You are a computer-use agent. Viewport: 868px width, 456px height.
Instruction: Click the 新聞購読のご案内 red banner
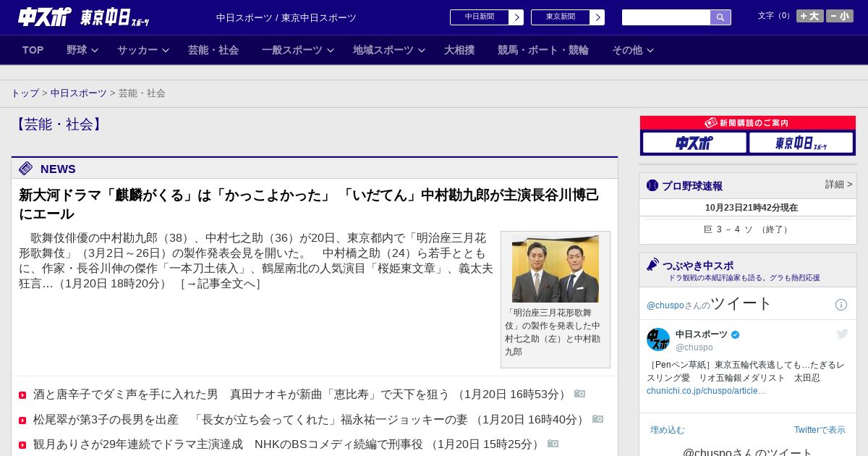748,123
